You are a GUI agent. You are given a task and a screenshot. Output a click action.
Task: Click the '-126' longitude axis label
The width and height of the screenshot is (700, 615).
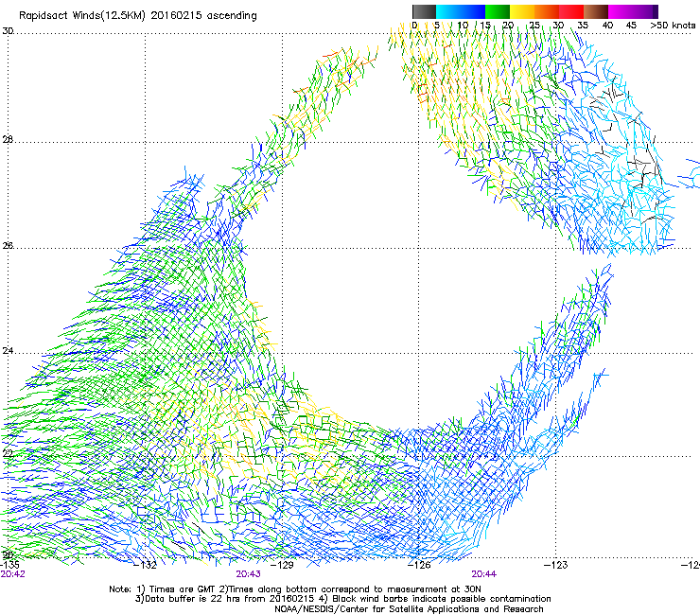(419, 565)
